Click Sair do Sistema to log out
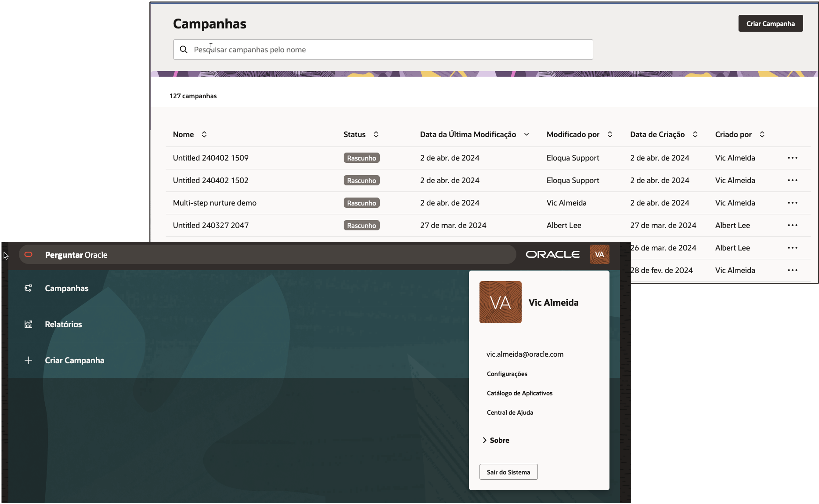The height and width of the screenshot is (504, 819). [x=508, y=472]
